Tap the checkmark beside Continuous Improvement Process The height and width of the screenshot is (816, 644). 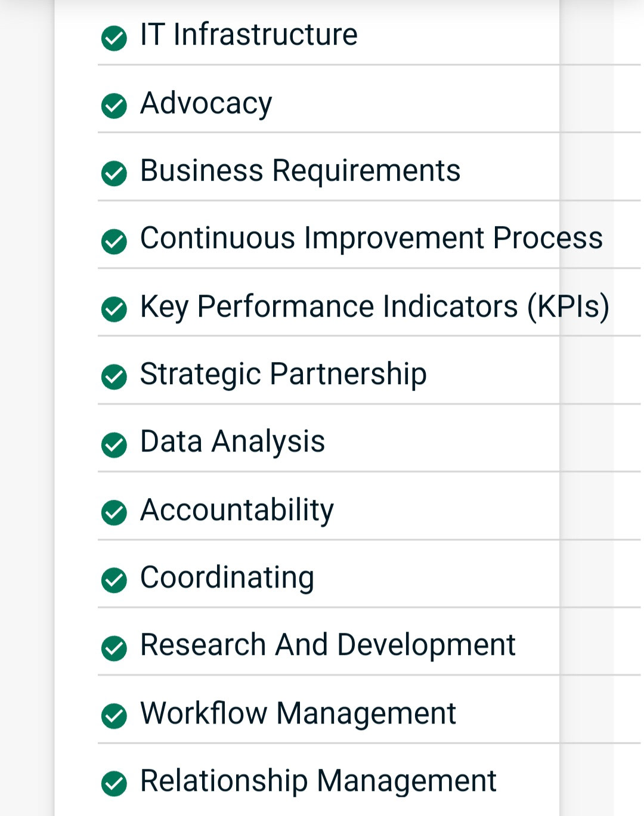[114, 242]
